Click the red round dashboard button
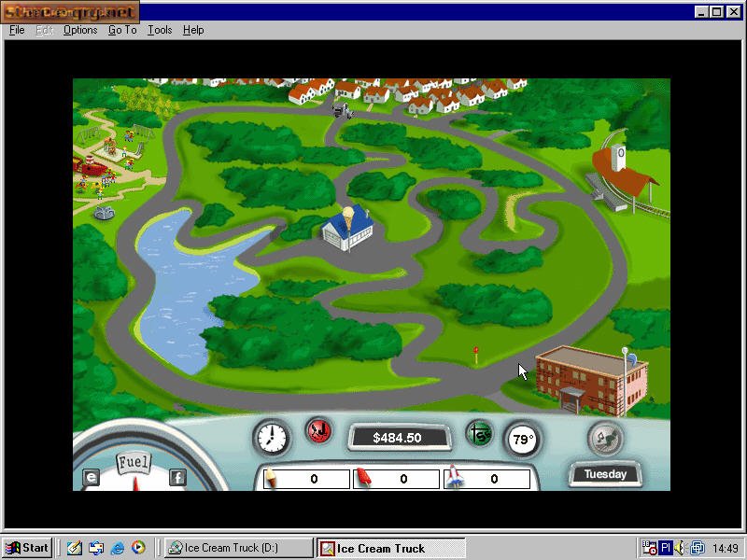747x560 pixels. coord(319,432)
